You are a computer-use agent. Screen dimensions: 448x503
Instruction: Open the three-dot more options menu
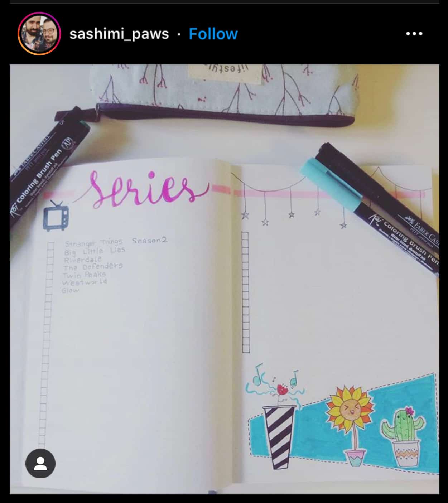[x=414, y=34]
